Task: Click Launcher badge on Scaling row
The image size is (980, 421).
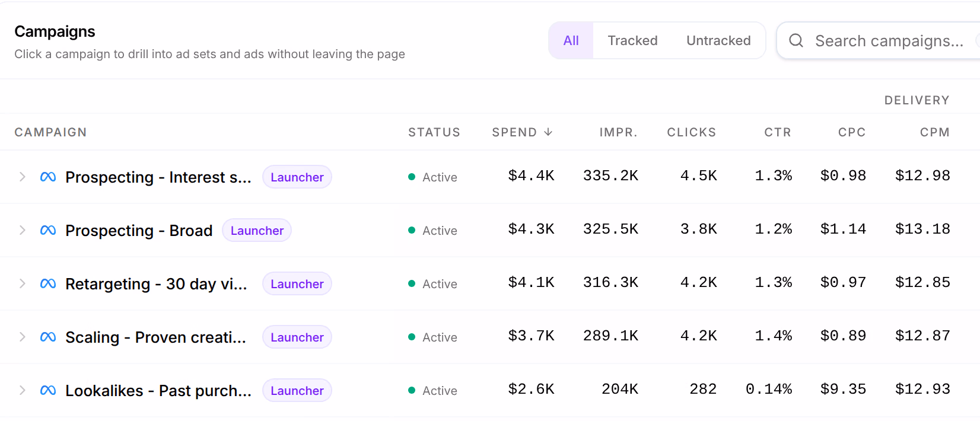Action: [x=297, y=337]
